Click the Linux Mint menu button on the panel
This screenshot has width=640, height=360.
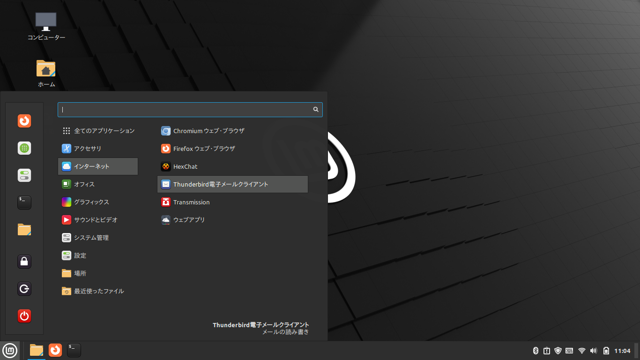click(x=10, y=350)
